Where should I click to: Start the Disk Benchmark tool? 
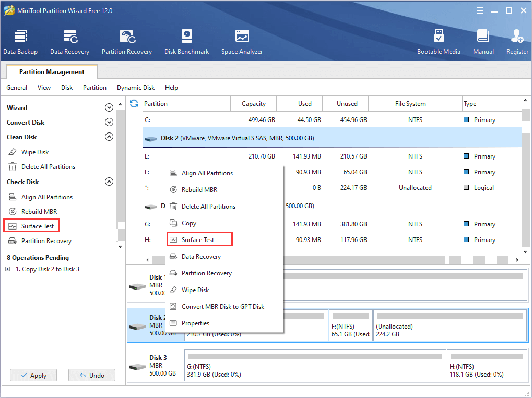tap(186, 42)
